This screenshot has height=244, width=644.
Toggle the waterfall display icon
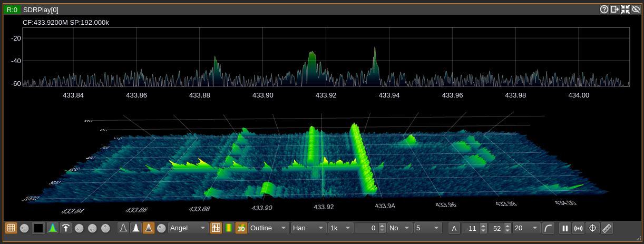228,228
